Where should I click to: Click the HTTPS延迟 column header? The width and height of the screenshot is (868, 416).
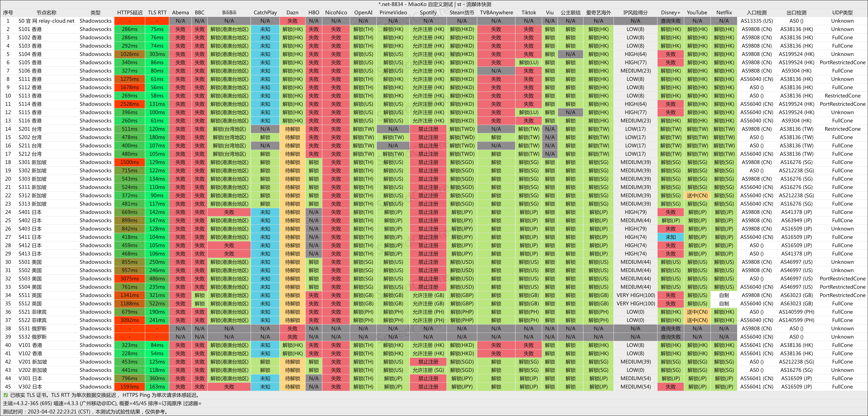pos(130,12)
